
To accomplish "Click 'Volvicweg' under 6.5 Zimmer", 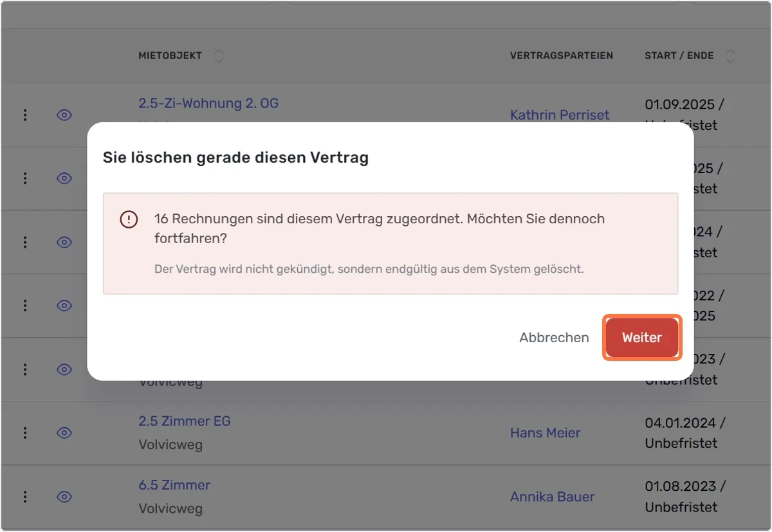I will (170, 508).
